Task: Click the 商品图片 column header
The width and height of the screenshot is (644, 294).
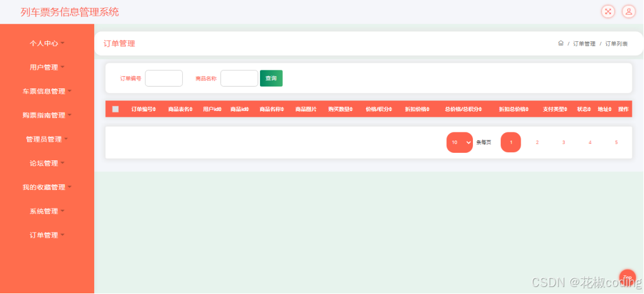Action: click(x=306, y=109)
